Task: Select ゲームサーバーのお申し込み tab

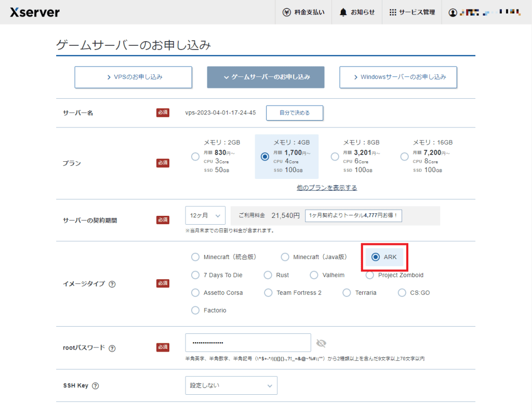Action: tap(265, 77)
